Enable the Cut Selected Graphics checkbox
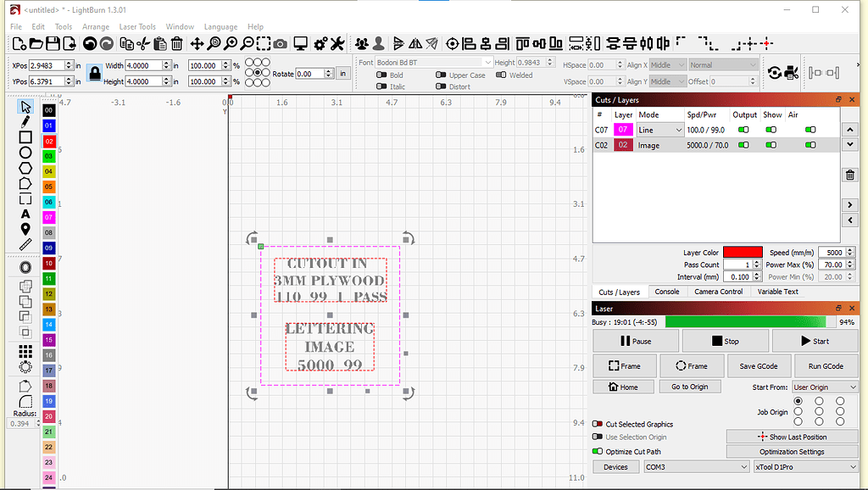Viewport: 868px width, 490px height. [x=598, y=424]
